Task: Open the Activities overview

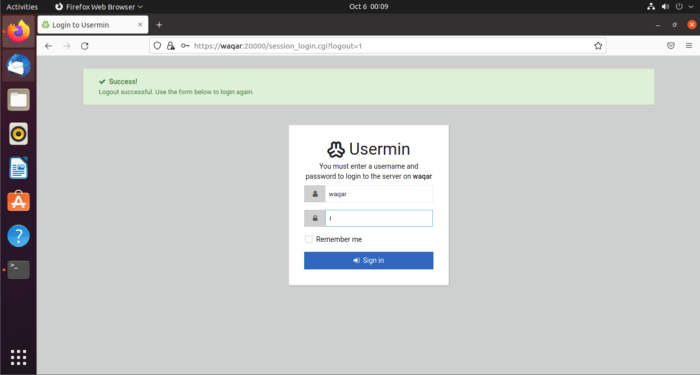Action: (22, 7)
